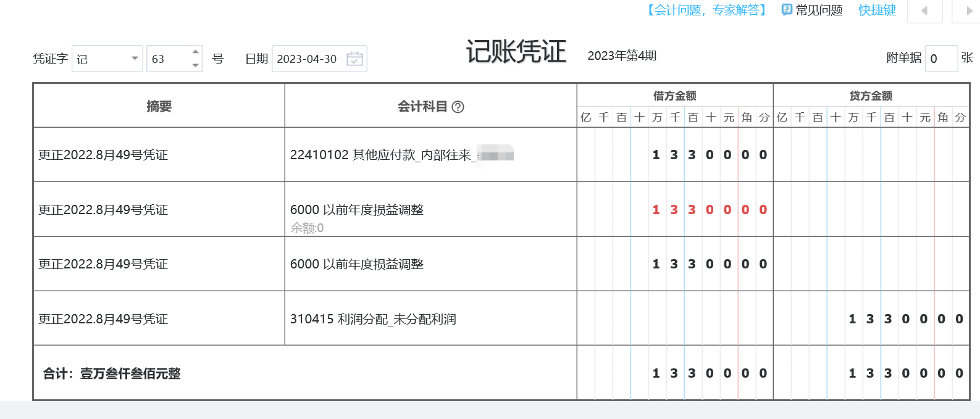Screen dimensions: 980x419
Task: Open the 【会计问题, 专家解答】 link
Action: 706,10
